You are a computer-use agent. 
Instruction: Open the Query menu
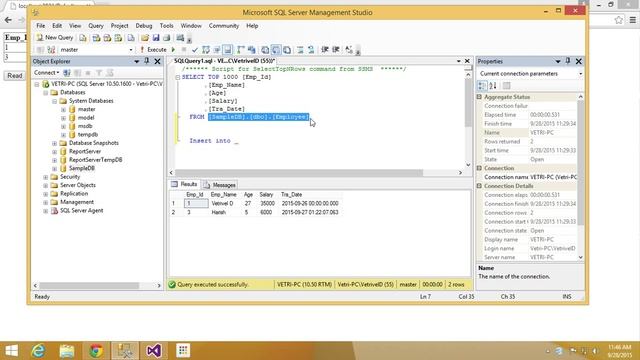coord(96,26)
